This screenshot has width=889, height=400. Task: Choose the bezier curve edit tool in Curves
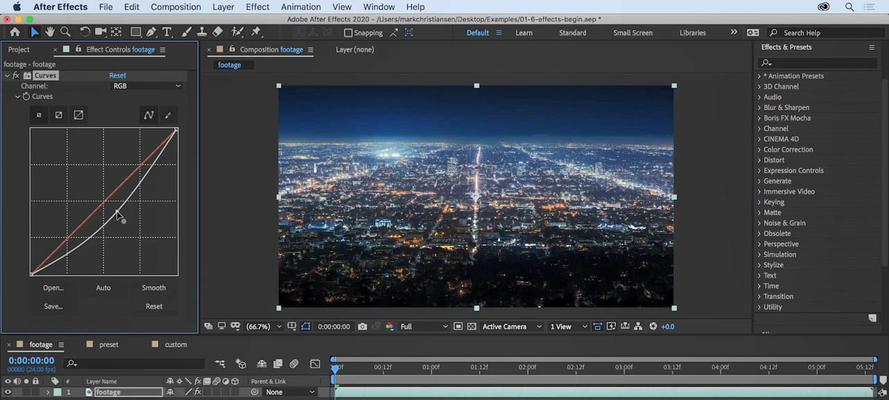click(x=149, y=116)
